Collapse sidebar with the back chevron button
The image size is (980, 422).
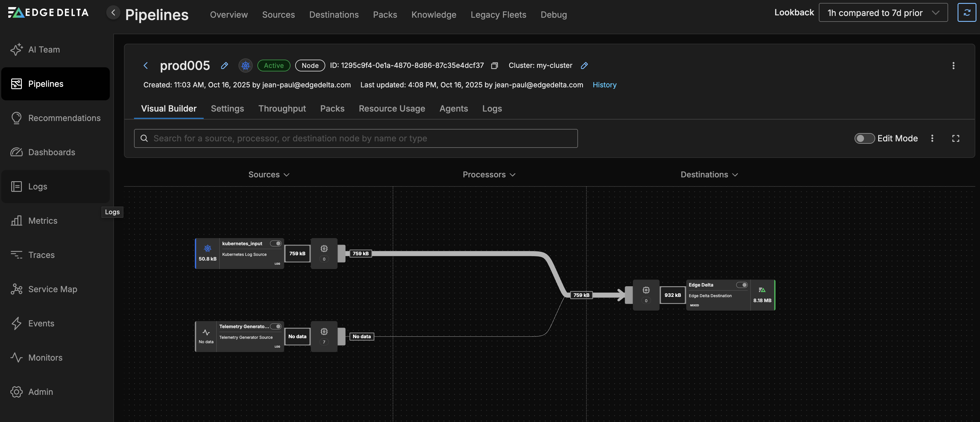pos(113,13)
